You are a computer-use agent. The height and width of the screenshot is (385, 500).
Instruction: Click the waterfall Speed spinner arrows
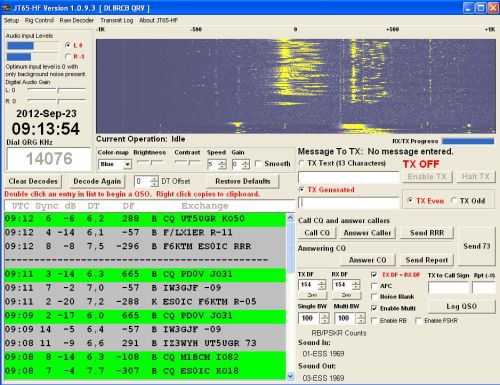(x=222, y=164)
